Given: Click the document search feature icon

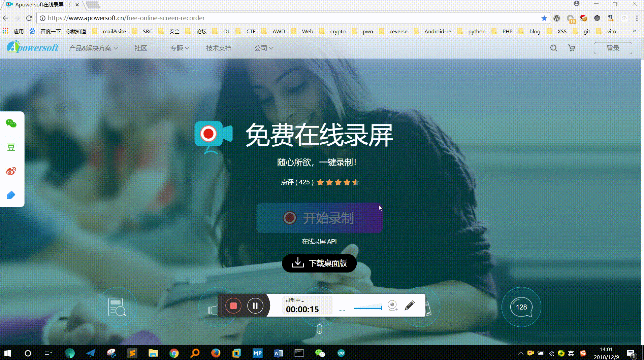Looking at the screenshot, I should pyautogui.click(x=117, y=307).
